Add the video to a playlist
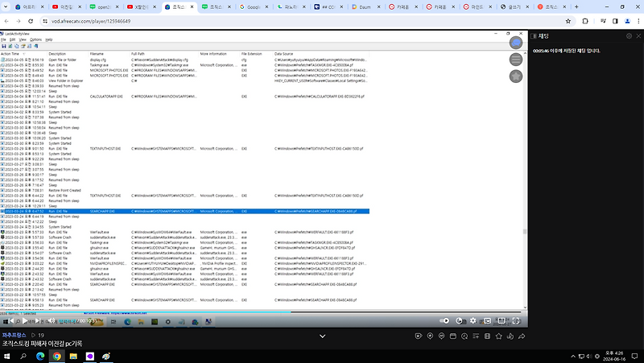The image size is (644, 363). 476,336
